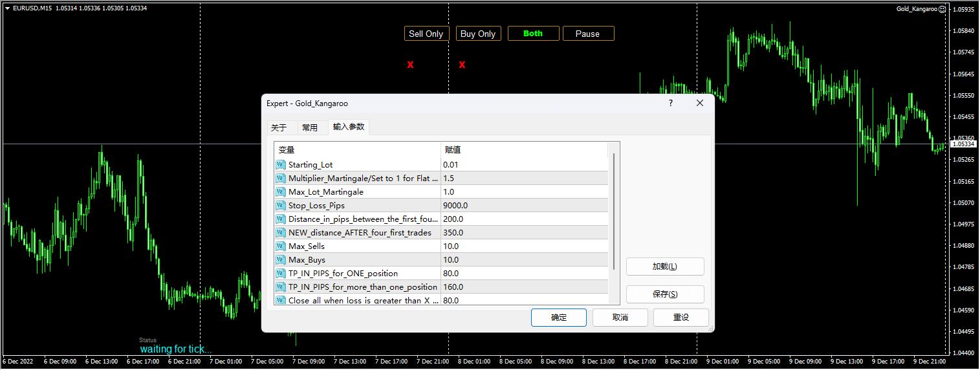Click the Starting_Lot variable icon

(281, 165)
